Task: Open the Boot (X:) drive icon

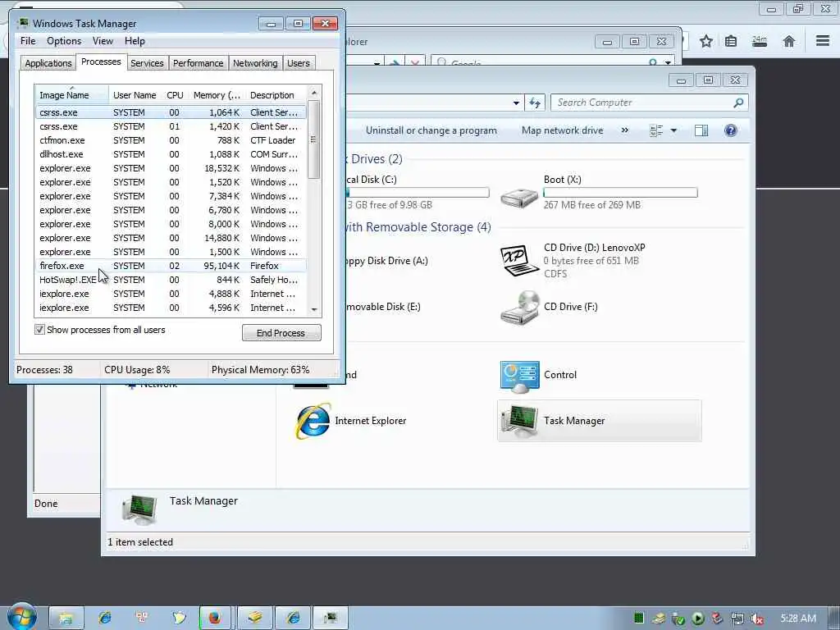Action: [x=518, y=197]
